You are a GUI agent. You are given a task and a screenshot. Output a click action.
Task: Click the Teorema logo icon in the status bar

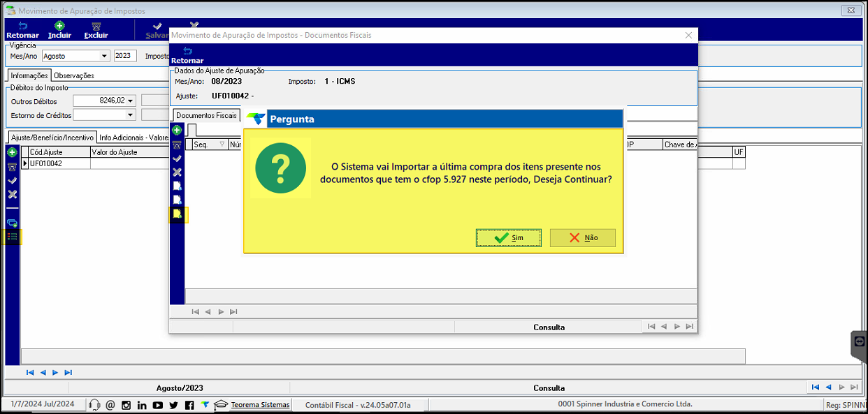click(x=205, y=404)
